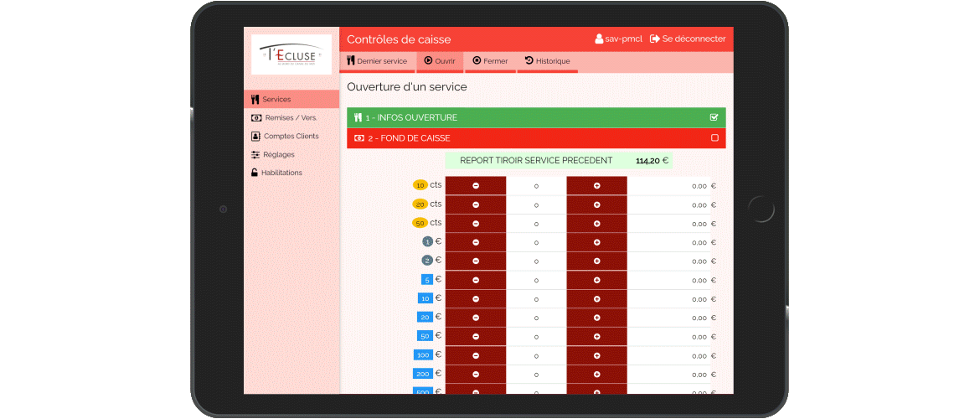This screenshot has height=419, width=980.
Task: Decrease the 2 € coin count
Action: 476,261
